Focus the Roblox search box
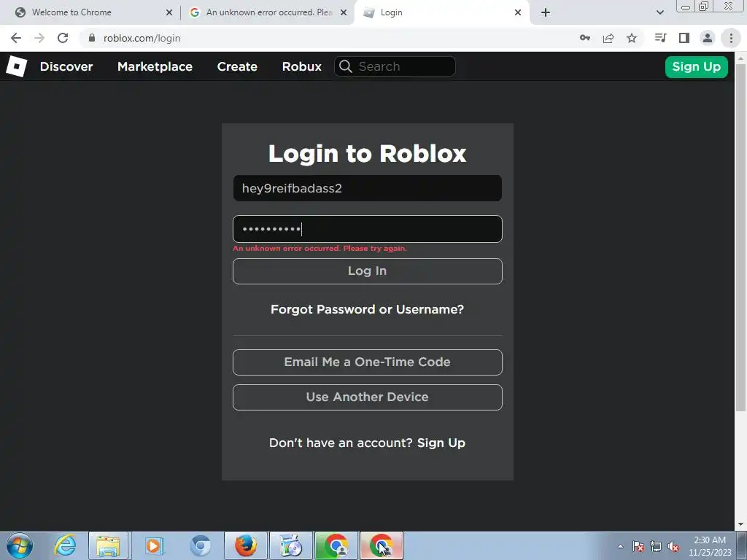The height and width of the screenshot is (560, 747). (x=395, y=66)
